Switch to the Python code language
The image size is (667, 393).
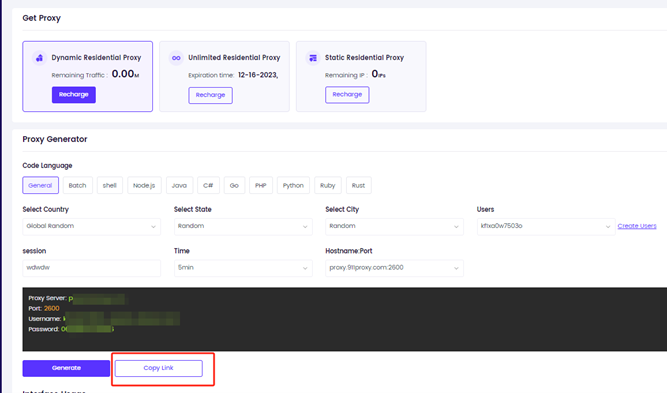click(293, 185)
